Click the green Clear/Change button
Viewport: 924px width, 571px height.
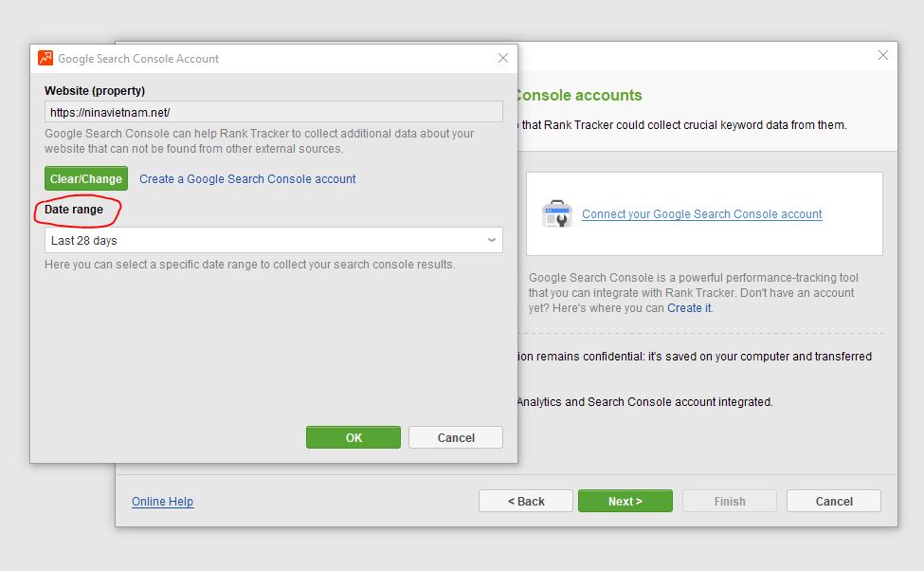click(86, 178)
